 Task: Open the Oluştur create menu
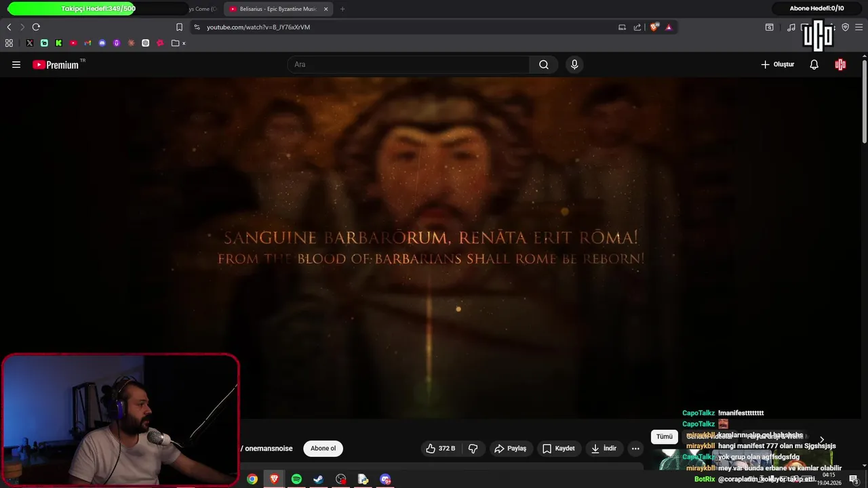pos(777,64)
